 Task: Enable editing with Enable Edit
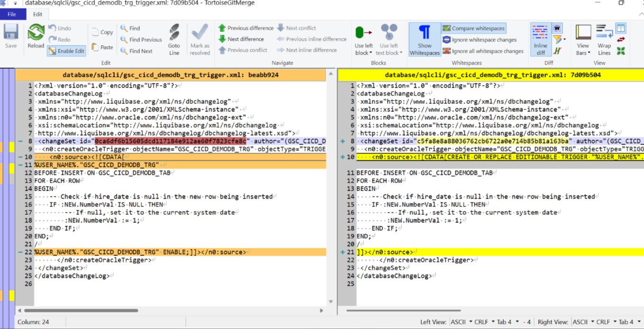point(66,51)
